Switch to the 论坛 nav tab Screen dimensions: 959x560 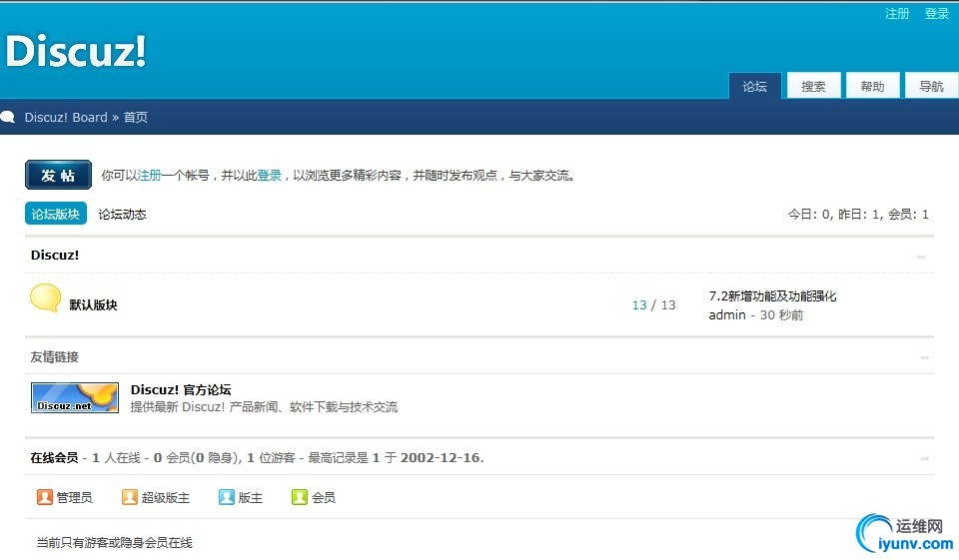pyautogui.click(x=755, y=86)
